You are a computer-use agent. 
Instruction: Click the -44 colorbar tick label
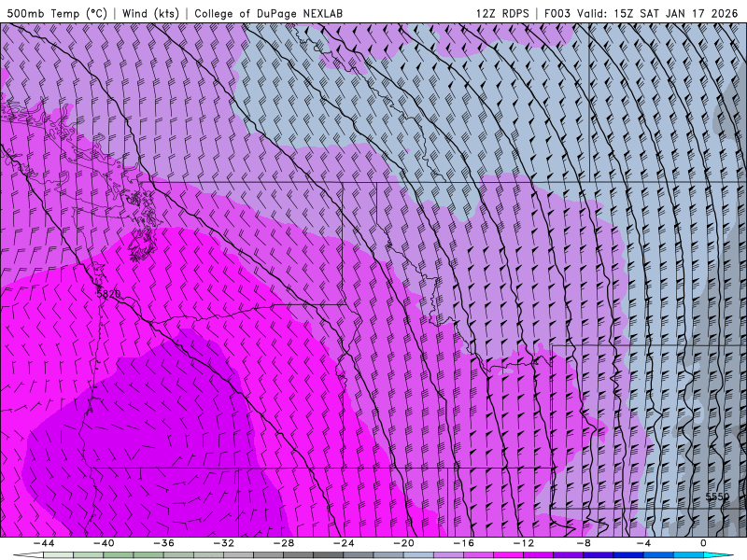point(44,543)
